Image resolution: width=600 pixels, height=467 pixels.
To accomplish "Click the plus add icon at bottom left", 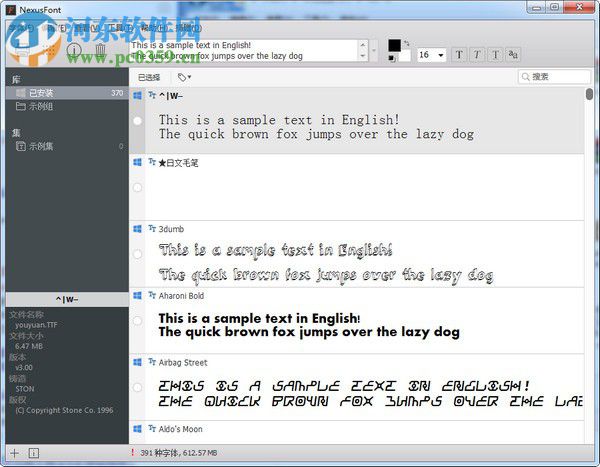I will pos(15,453).
